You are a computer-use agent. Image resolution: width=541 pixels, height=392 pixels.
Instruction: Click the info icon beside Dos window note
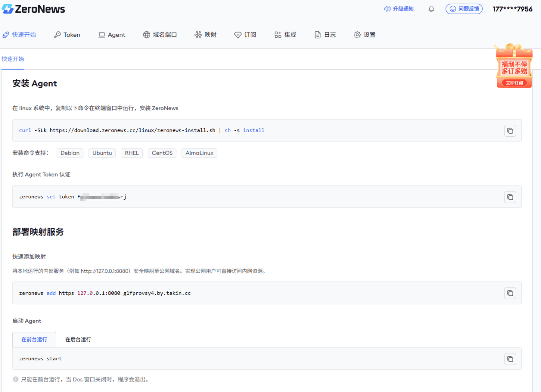tap(15, 379)
